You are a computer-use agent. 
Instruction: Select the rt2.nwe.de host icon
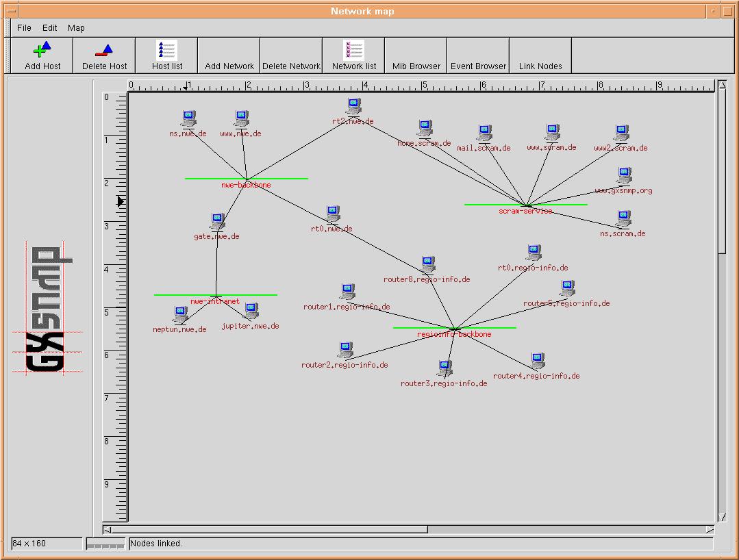point(353,107)
